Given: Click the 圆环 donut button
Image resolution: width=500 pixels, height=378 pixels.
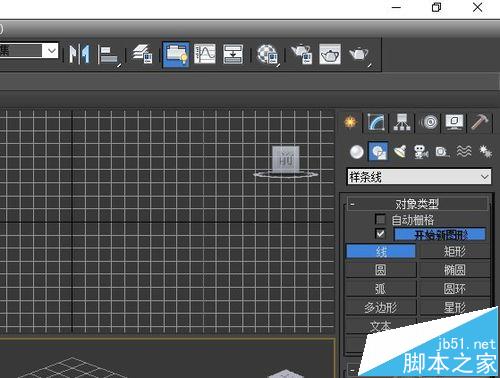Looking at the screenshot, I should pyautogui.click(x=454, y=289).
